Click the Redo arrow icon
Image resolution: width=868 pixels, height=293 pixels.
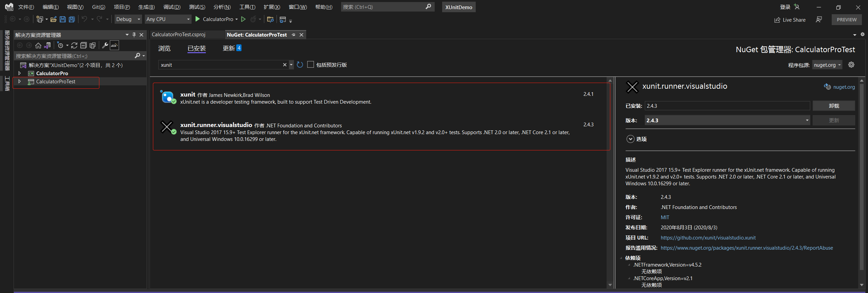click(x=99, y=19)
